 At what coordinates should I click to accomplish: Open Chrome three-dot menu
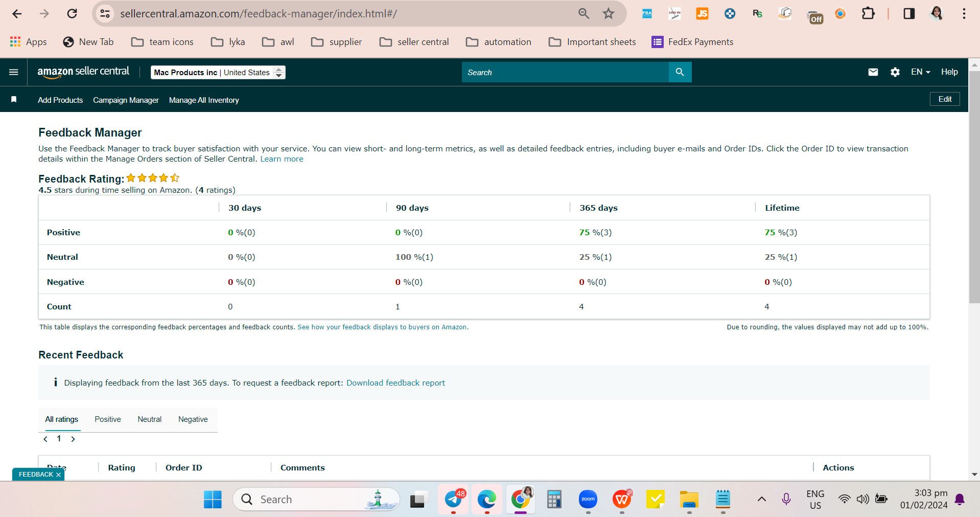[964, 14]
